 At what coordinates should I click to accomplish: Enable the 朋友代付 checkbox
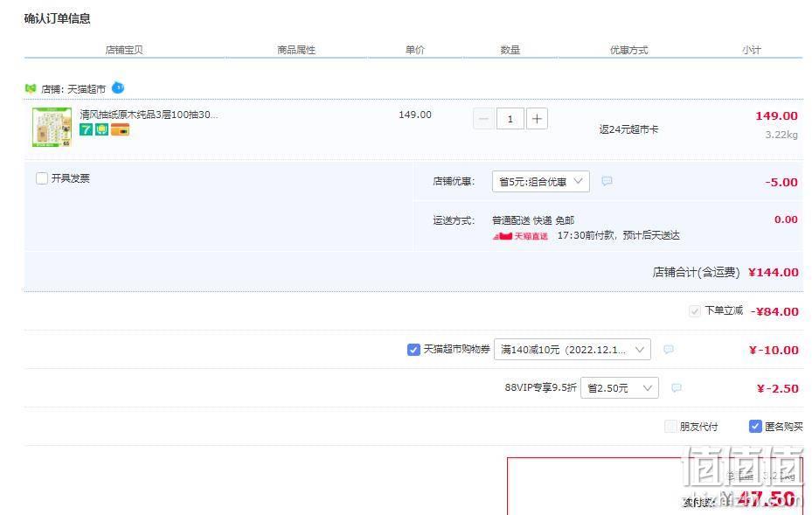tap(670, 427)
